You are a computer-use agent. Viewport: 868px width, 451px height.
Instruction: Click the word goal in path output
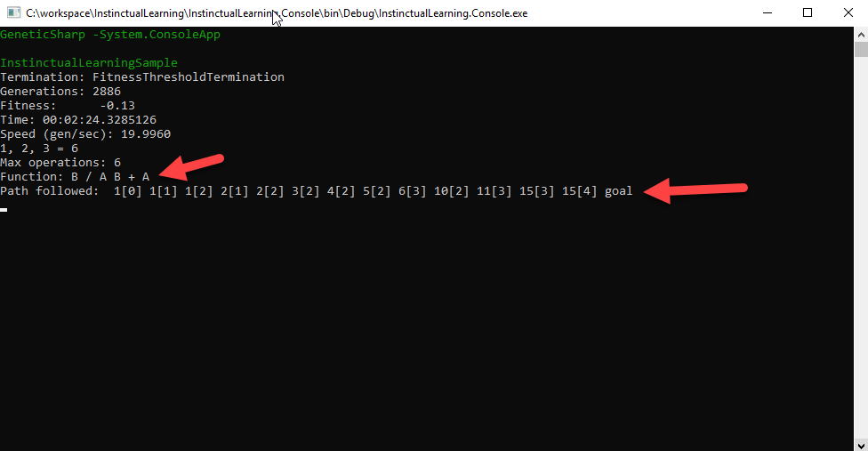point(618,191)
